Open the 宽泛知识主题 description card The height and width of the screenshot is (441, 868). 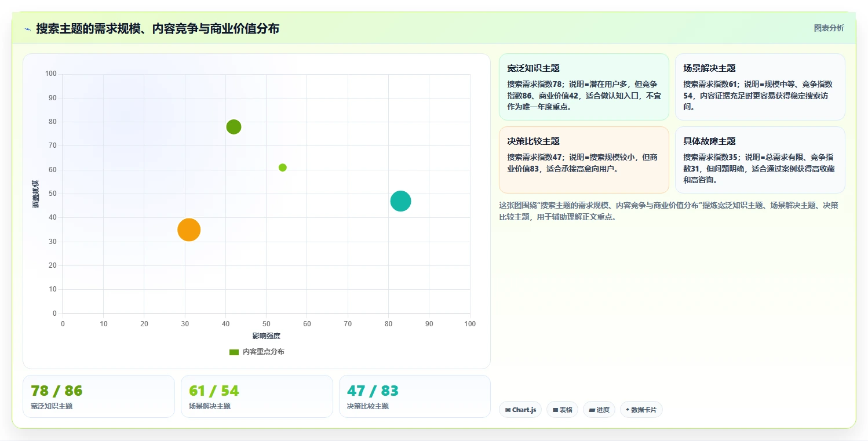pos(583,87)
